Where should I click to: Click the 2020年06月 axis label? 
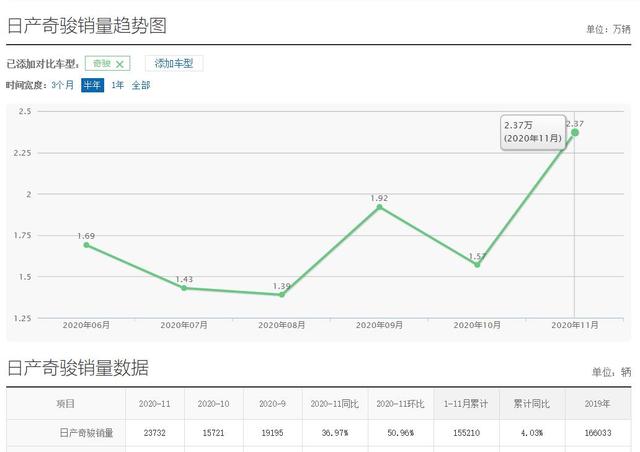point(86,325)
